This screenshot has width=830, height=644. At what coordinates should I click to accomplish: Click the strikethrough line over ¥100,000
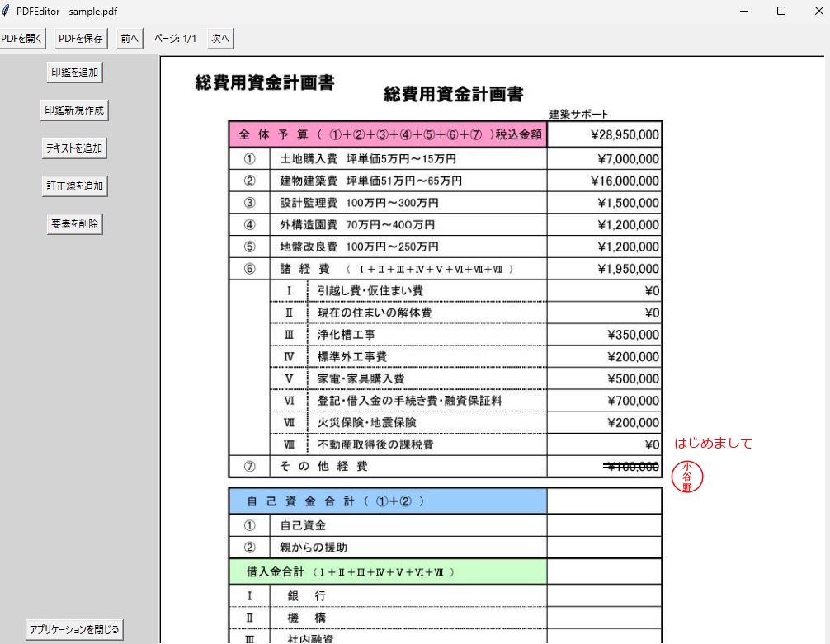click(x=630, y=465)
